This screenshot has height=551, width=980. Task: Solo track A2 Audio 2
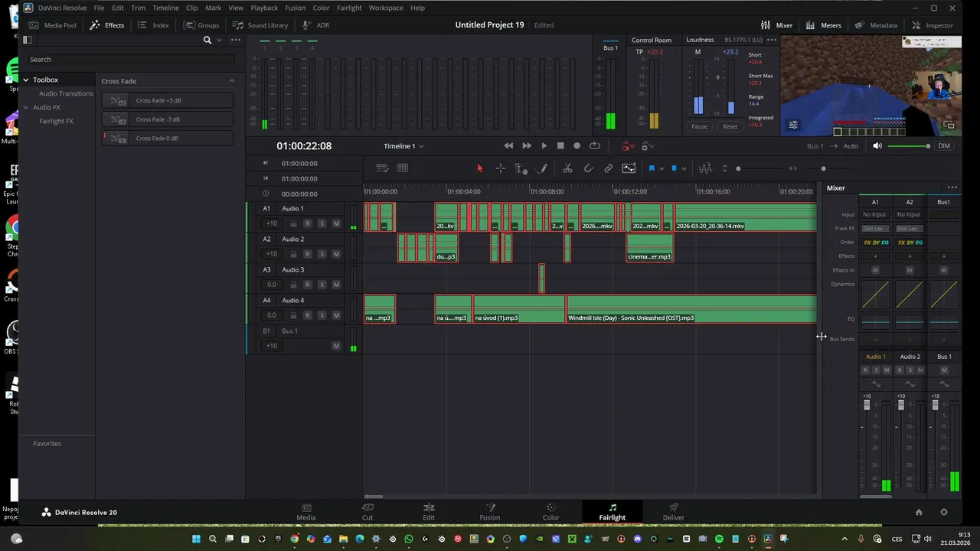(322, 254)
